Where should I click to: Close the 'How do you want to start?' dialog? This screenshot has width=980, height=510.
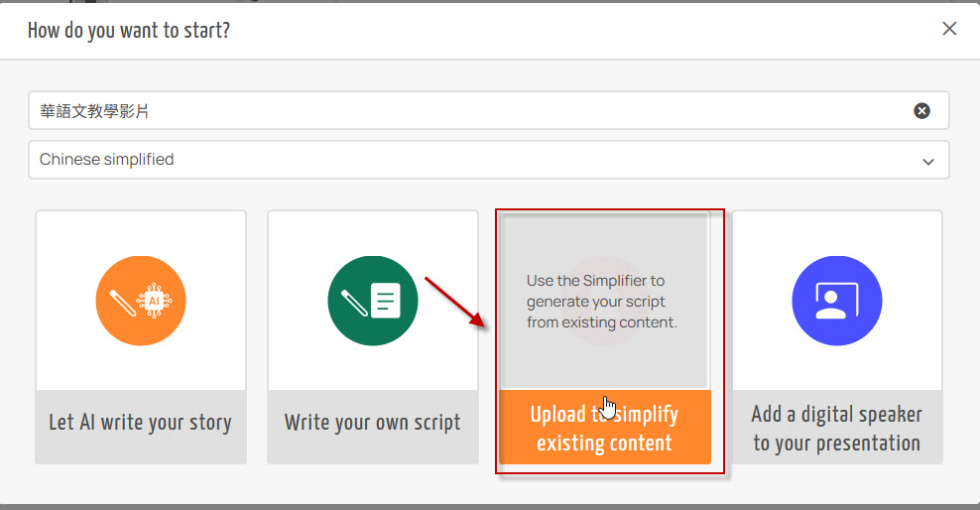(949, 29)
